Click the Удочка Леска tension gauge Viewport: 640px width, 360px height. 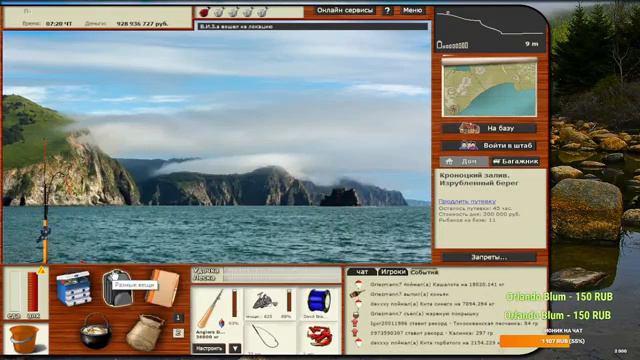[x=267, y=274]
